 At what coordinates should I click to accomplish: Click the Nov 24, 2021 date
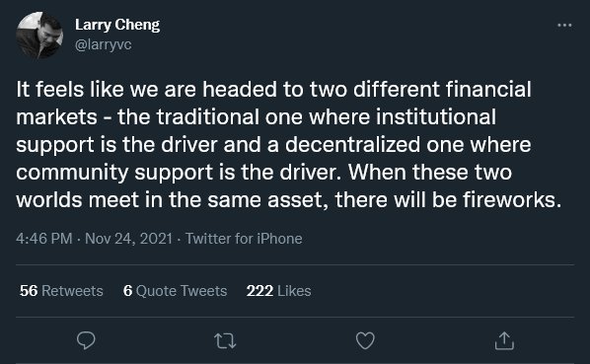(x=128, y=239)
